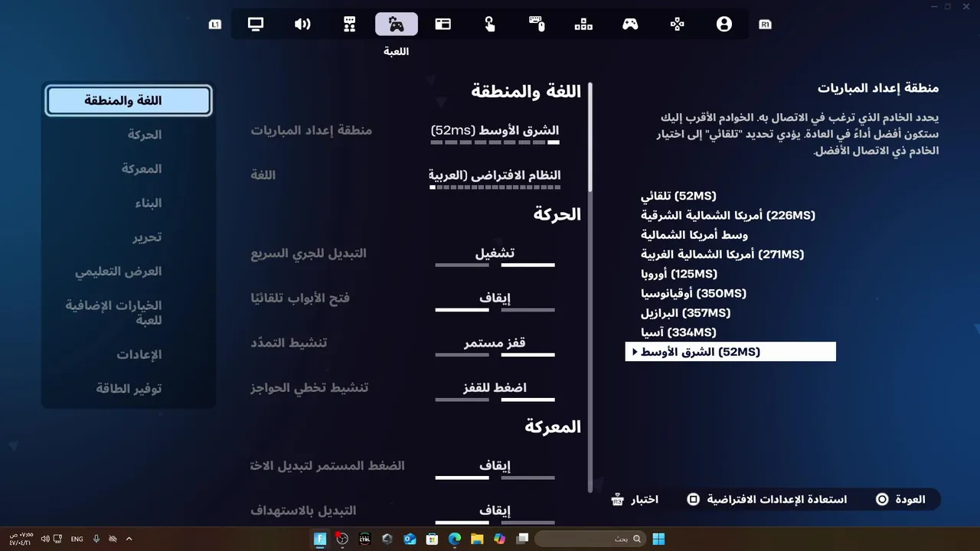Choose أمريكا الشمالية الشرقية (226MS) region

728,216
